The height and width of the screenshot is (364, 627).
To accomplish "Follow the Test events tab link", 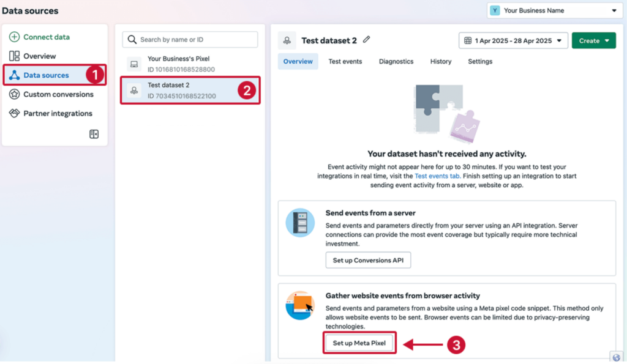I will point(437,176).
